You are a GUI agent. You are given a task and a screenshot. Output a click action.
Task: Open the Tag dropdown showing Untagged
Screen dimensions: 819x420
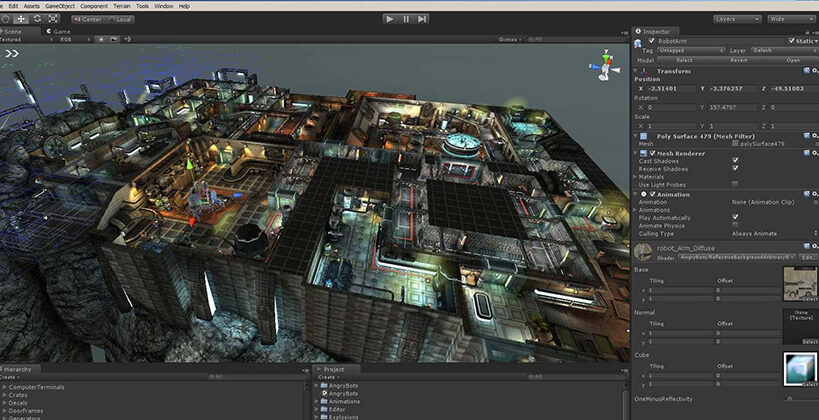click(691, 51)
